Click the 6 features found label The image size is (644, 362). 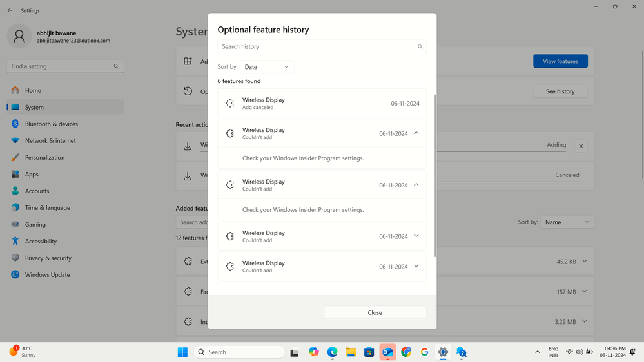pos(239,81)
